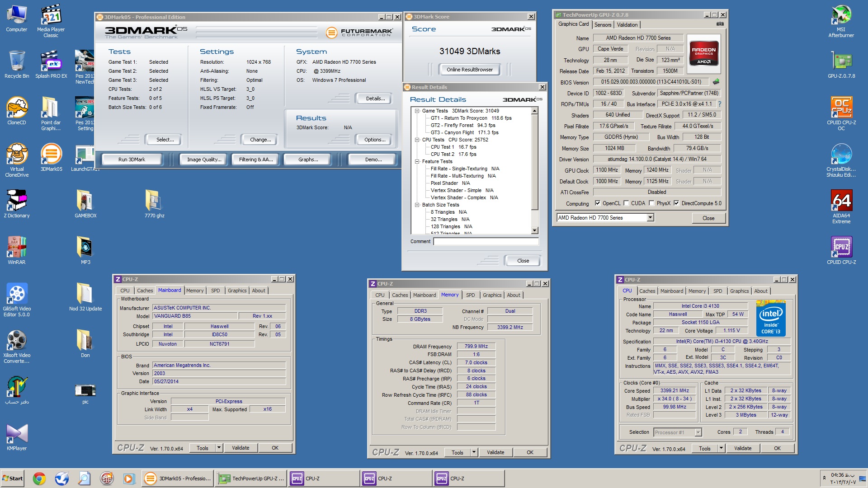This screenshot has height=488, width=868.
Task: Open Online ResultBrowser
Action: [470, 70]
